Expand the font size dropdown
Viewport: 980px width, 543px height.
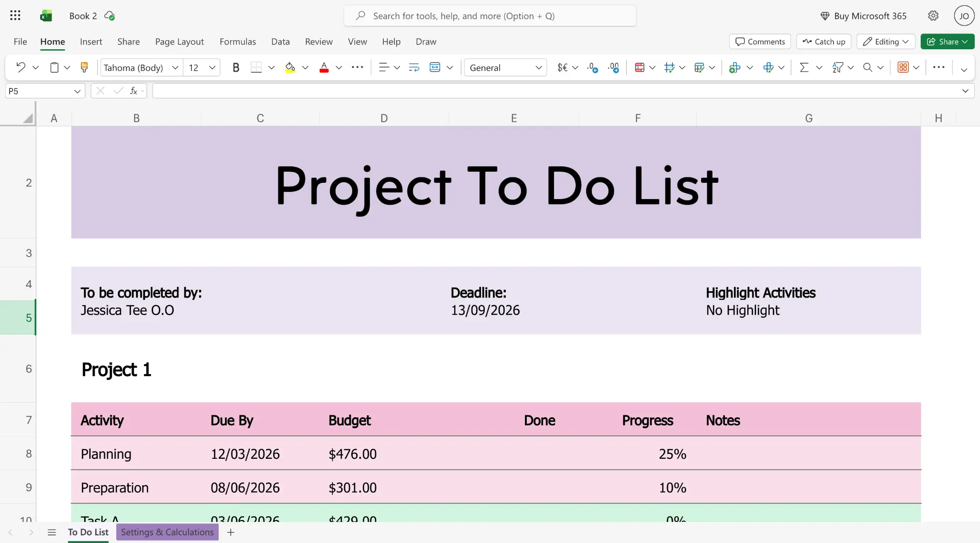[212, 67]
